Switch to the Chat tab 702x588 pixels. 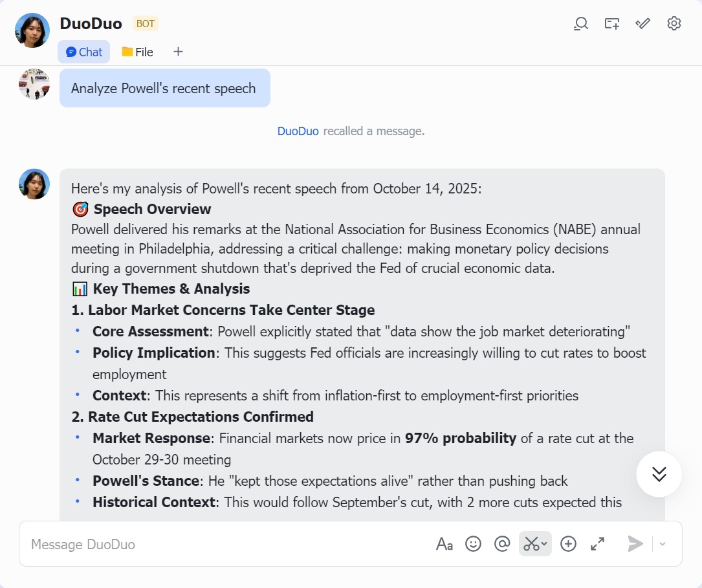(84, 52)
